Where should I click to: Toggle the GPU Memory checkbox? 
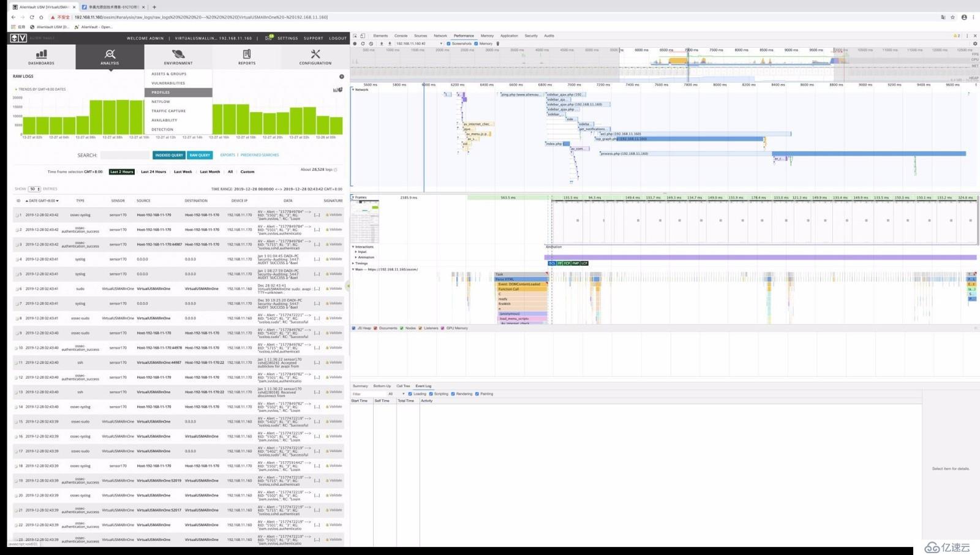pyautogui.click(x=443, y=328)
